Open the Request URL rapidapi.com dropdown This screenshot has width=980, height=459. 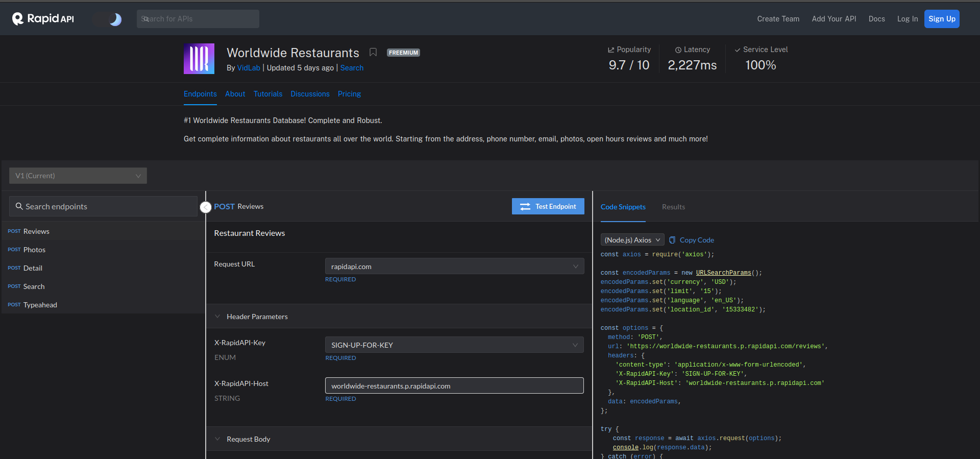click(x=454, y=267)
